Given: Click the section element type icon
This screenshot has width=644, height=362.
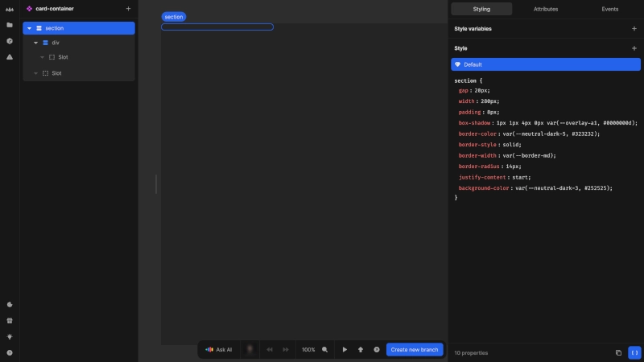Looking at the screenshot, I should (x=39, y=28).
